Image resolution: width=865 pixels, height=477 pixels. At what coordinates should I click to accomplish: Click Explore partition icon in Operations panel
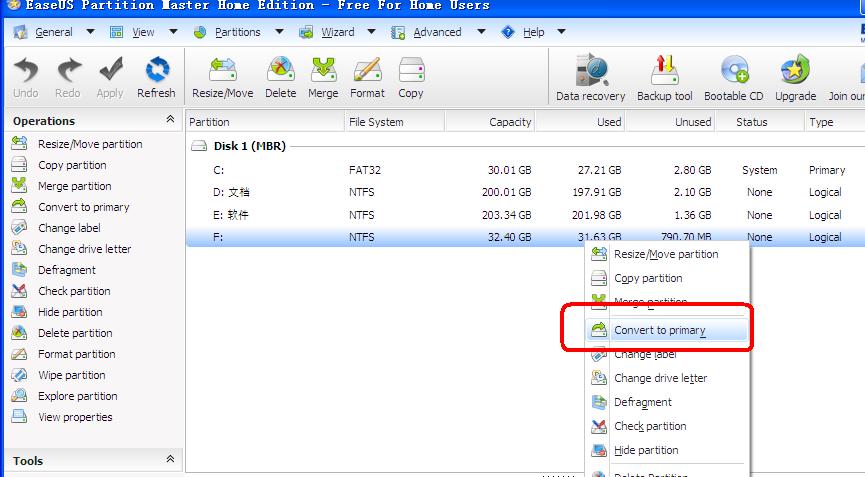(19, 395)
